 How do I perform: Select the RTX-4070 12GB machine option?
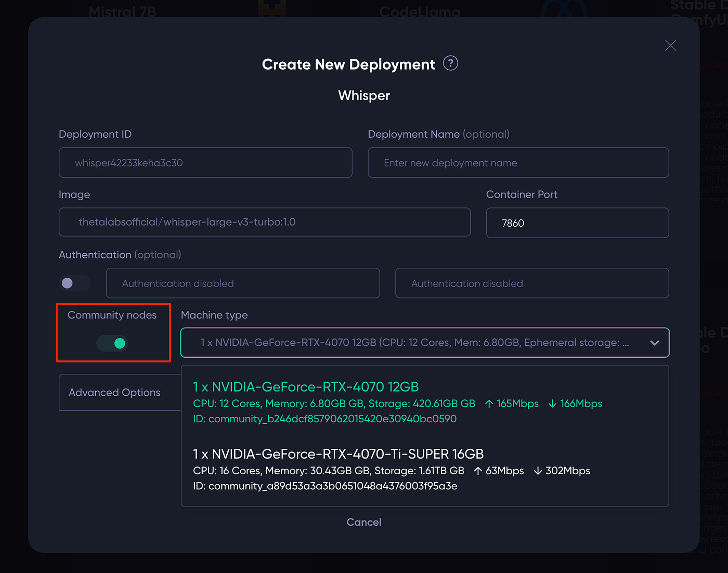pos(425,402)
